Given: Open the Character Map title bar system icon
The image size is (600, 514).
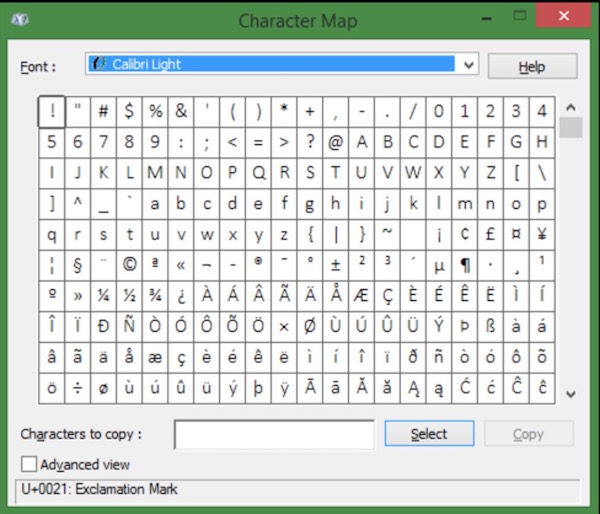Looking at the screenshot, I should pyautogui.click(x=21, y=19).
